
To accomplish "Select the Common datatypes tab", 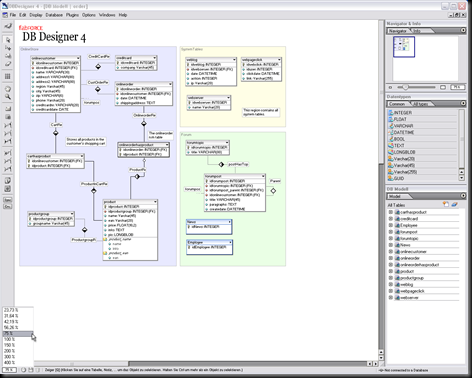I will tap(397, 104).
